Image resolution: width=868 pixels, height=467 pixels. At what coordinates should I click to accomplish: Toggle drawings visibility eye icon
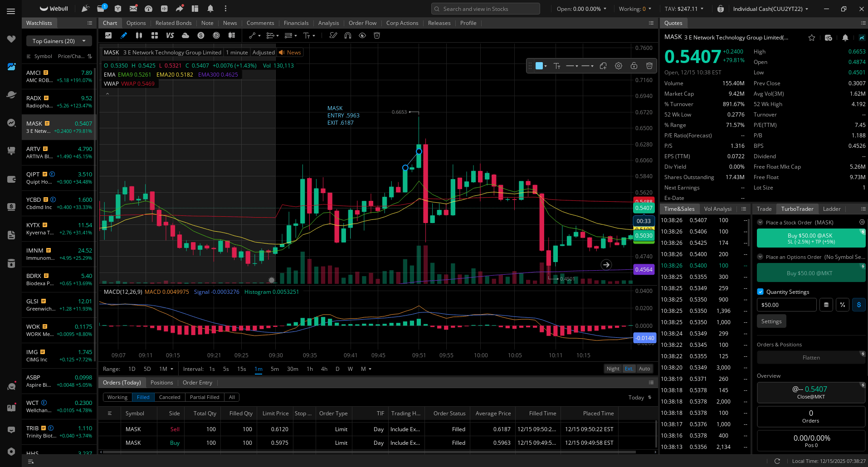(x=362, y=35)
